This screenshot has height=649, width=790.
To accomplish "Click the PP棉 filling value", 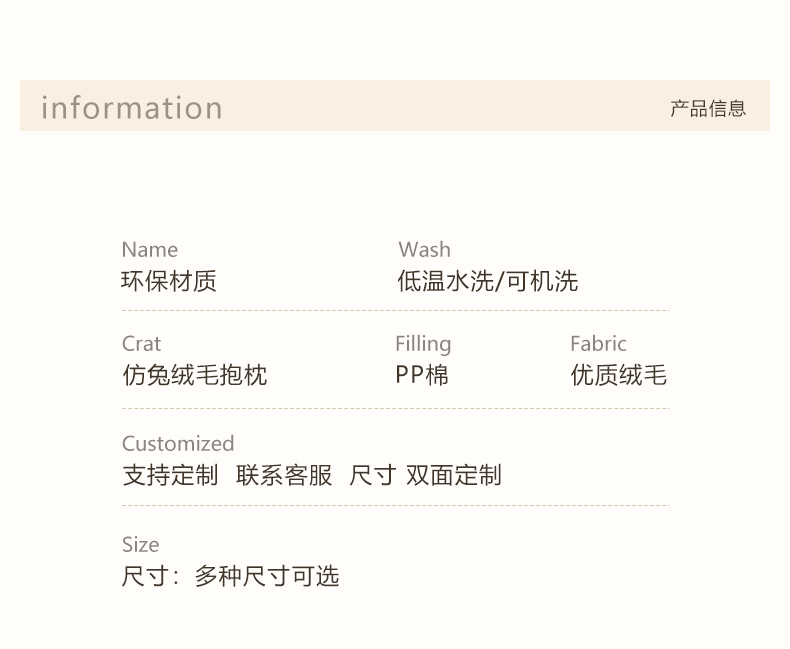I will pyautogui.click(x=422, y=375).
